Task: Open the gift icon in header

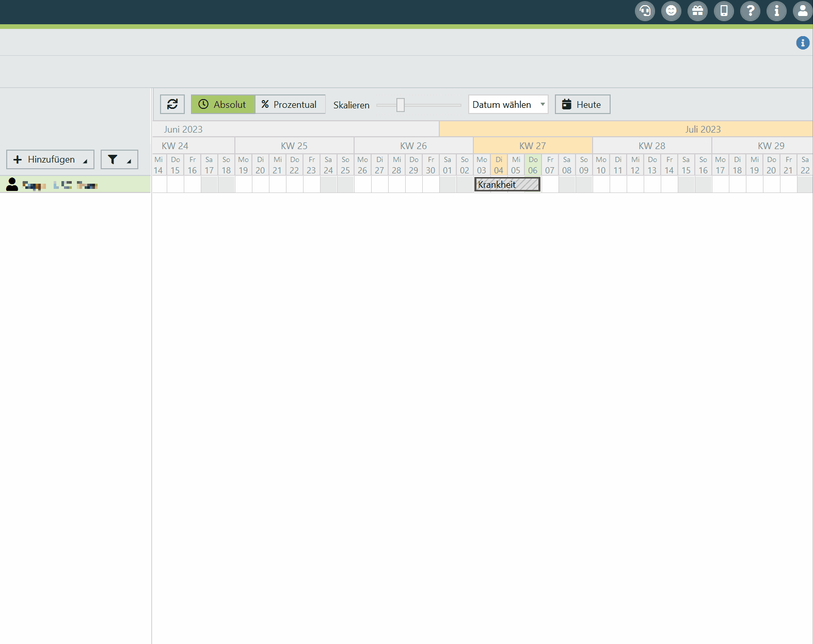Action: click(x=697, y=11)
